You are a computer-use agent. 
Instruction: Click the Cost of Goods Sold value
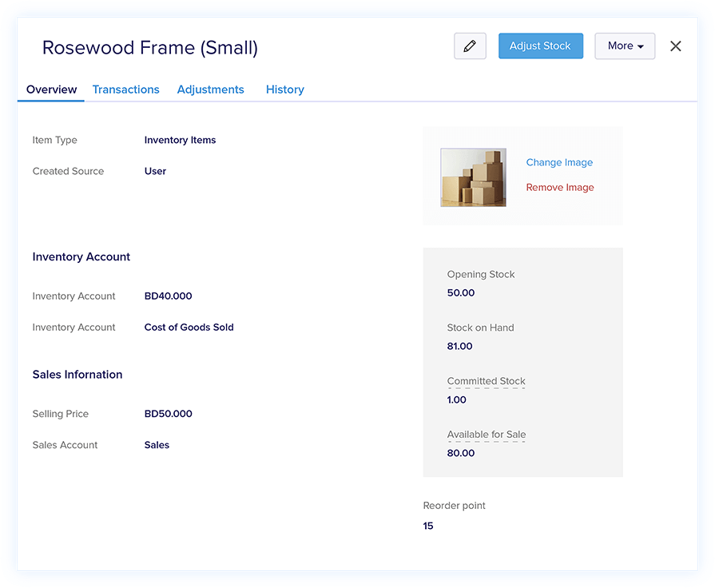click(x=189, y=328)
